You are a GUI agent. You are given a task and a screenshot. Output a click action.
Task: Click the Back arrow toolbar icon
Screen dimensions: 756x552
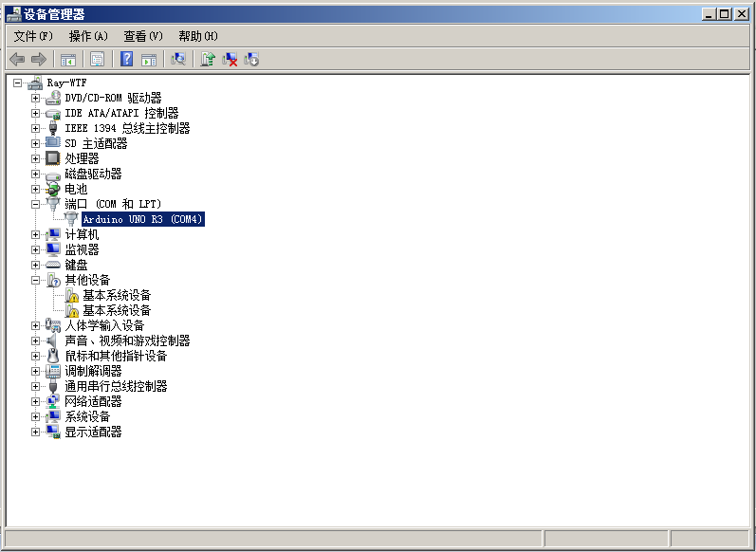17,60
